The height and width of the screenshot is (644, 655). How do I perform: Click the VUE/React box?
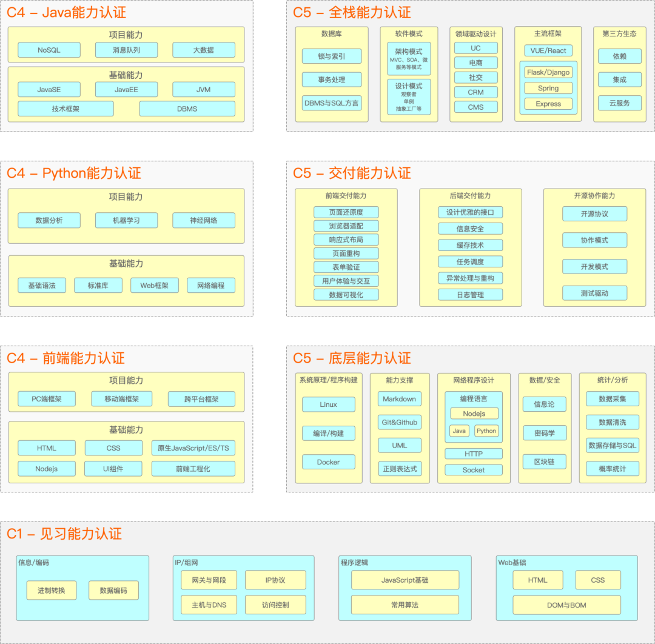click(548, 50)
